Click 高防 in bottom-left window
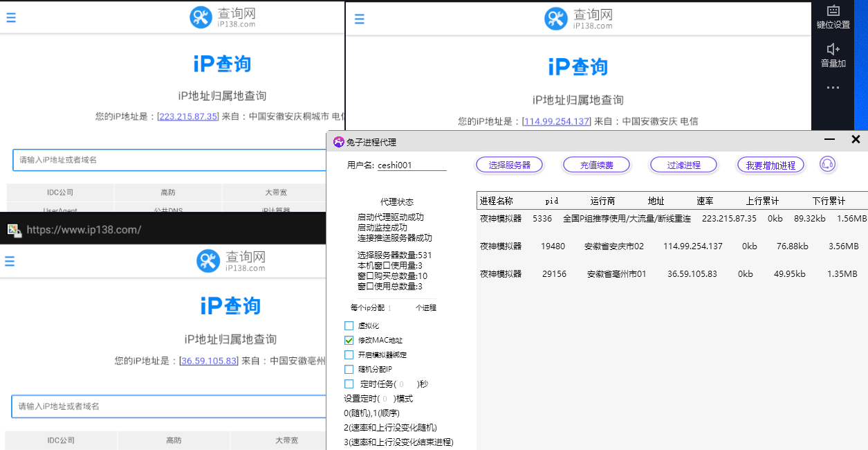The width and height of the screenshot is (868, 450). [174, 440]
